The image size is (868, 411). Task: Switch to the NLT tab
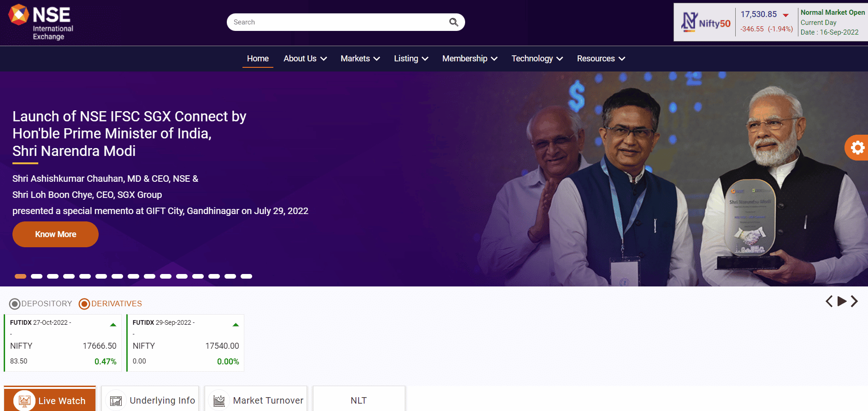(x=359, y=400)
